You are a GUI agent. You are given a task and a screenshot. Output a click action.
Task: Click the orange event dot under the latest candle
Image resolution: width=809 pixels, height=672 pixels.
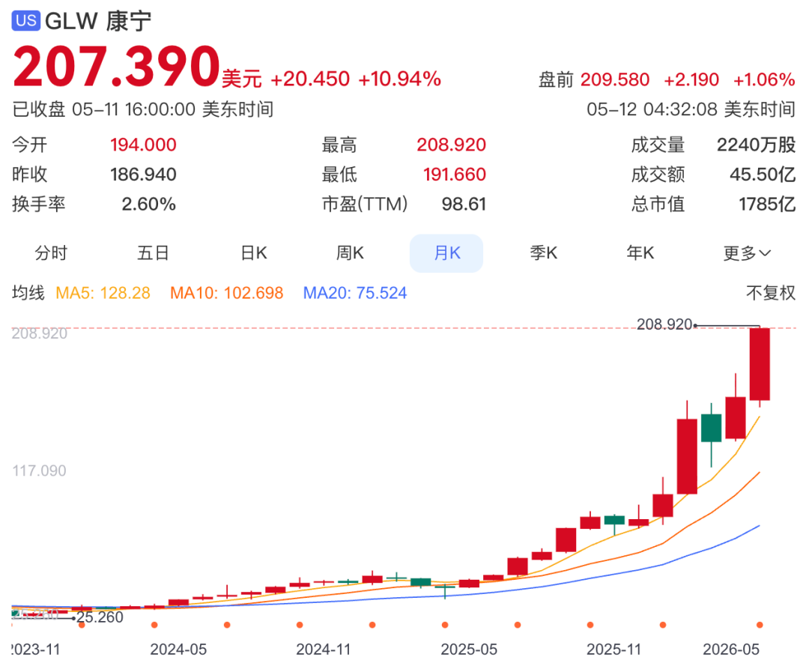pyautogui.click(x=760, y=625)
